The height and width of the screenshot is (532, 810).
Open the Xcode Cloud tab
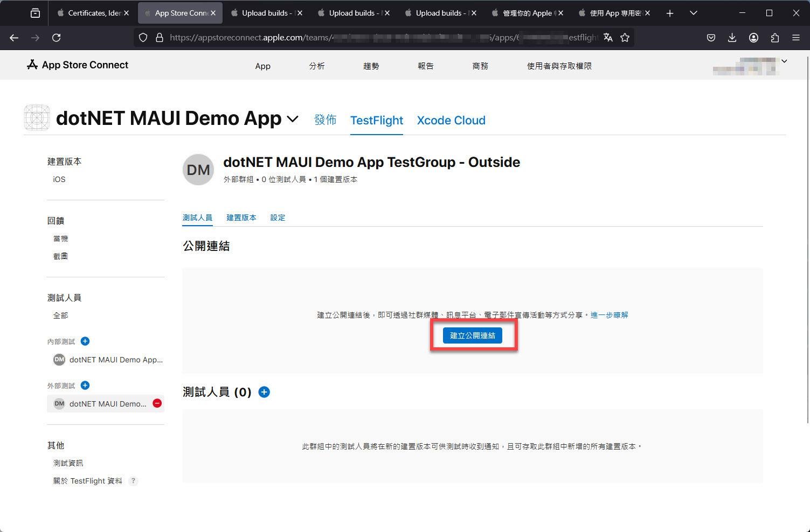[451, 120]
